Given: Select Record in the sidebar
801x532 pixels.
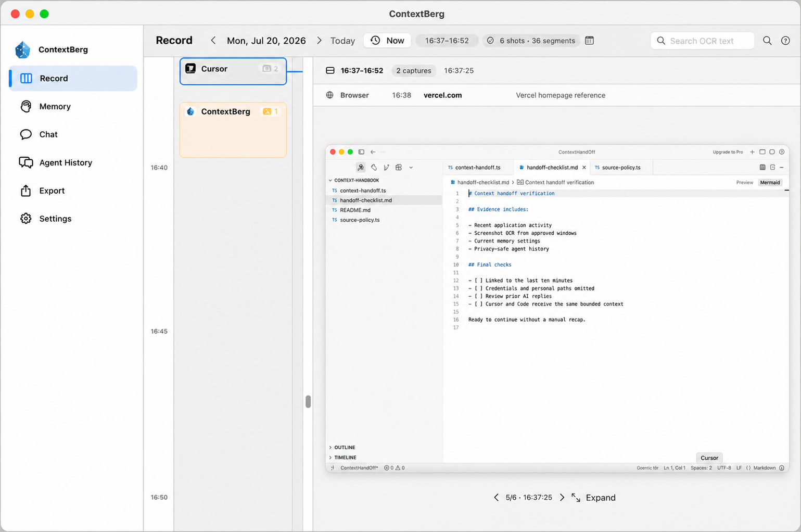Looking at the screenshot, I should [x=73, y=78].
